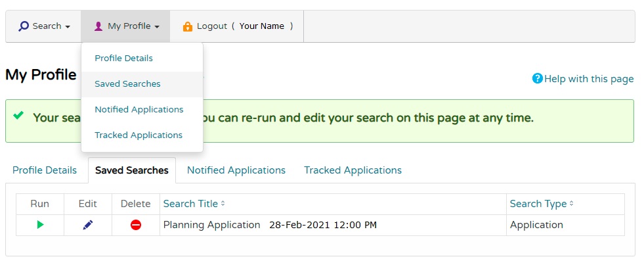Open the Tracked Applications tab
Image resolution: width=644 pixels, height=263 pixels.
(353, 170)
